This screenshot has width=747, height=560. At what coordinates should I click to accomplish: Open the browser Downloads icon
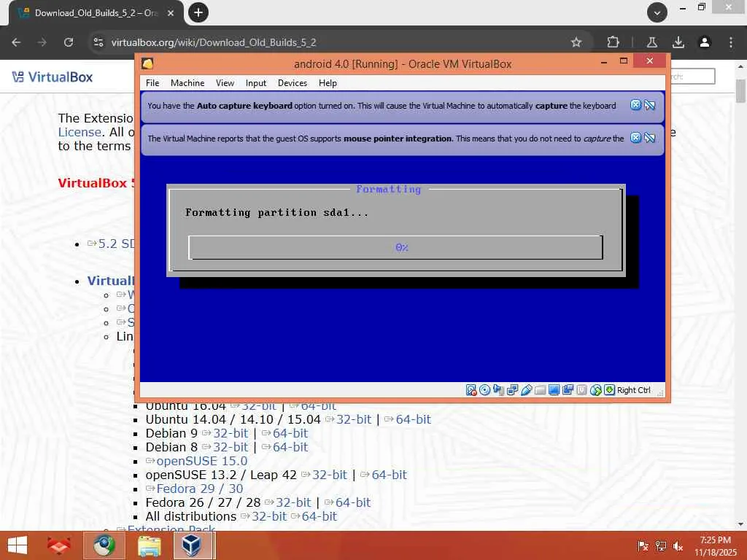678,42
